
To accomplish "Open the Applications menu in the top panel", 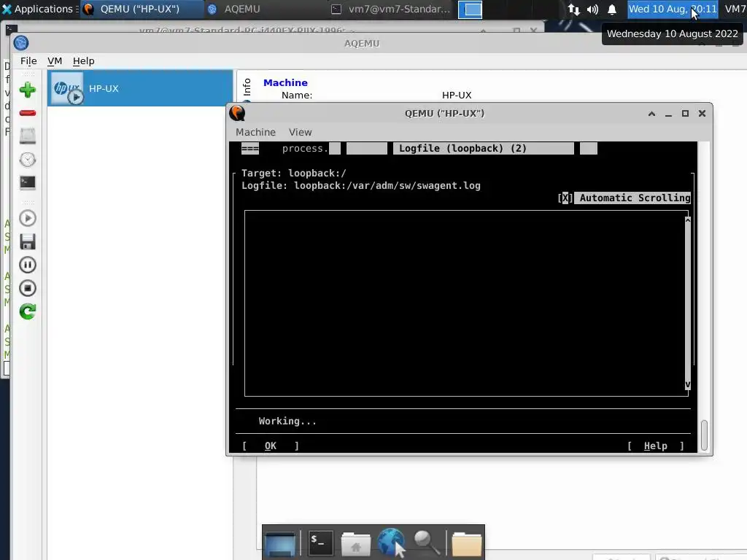I will pyautogui.click(x=39, y=9).
